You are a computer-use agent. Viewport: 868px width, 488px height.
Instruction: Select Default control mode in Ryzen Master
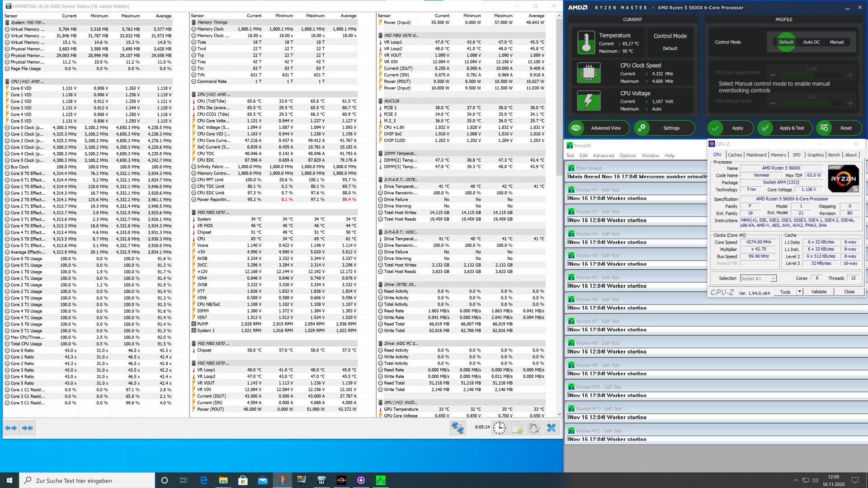tap(786, 42)
